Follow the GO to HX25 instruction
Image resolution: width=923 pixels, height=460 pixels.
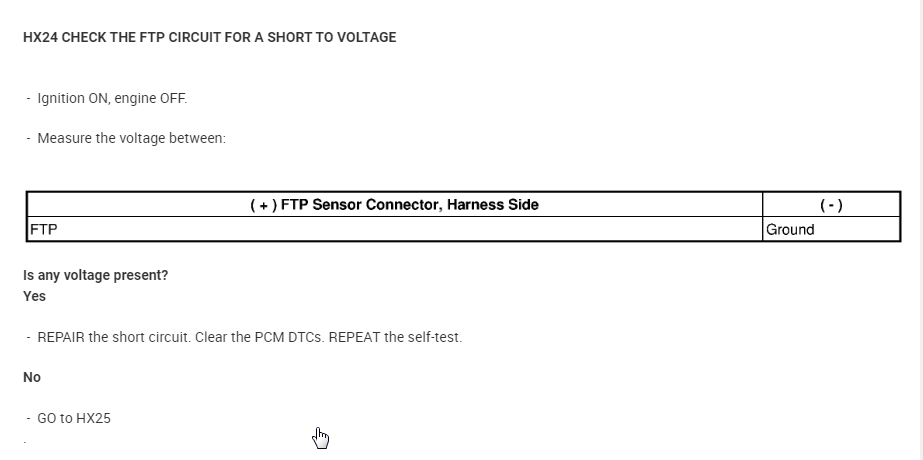[74, 418]
